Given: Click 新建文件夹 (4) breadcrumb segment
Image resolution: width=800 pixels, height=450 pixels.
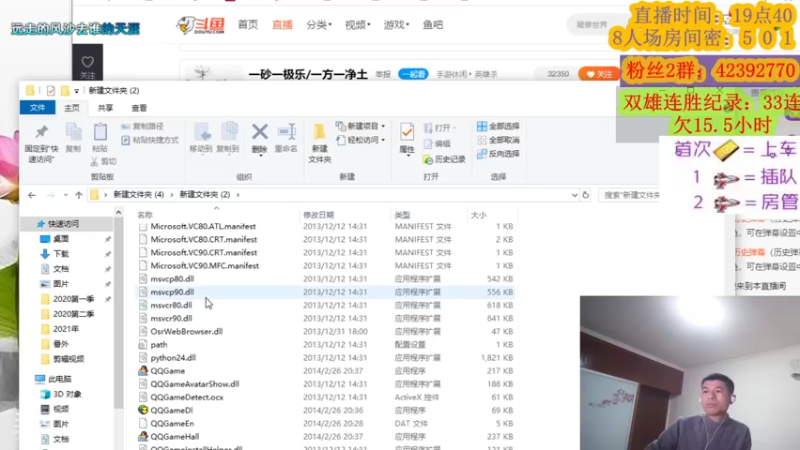Looking at the screenshot, I should 138,195.
